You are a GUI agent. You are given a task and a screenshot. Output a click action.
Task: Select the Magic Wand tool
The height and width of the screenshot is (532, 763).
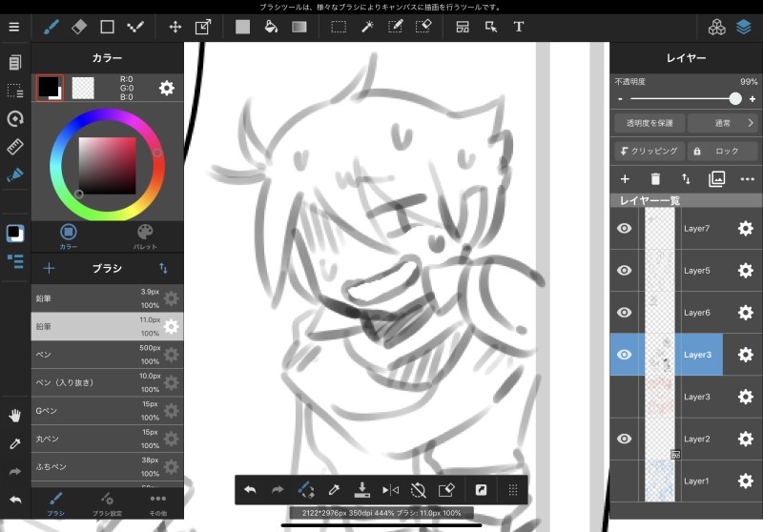pyautogui.click(x=367, y=27)
